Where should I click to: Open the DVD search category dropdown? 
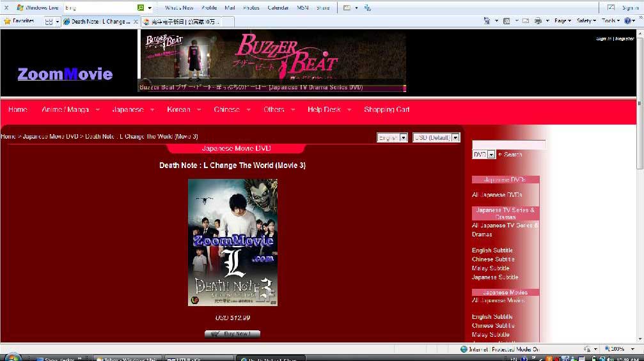(483, 155)
